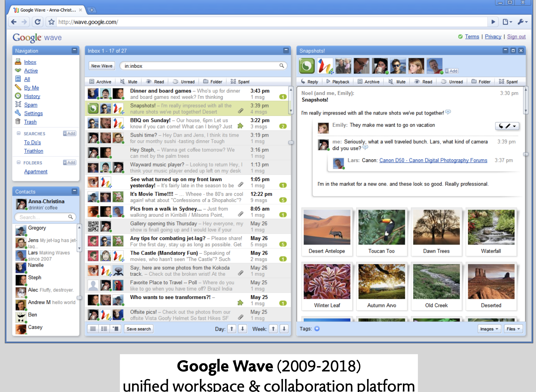Collapse the FOLDERS section
The height and width of the screenshot is (392, 536).
pyautogui.click(x=18, y=162)
